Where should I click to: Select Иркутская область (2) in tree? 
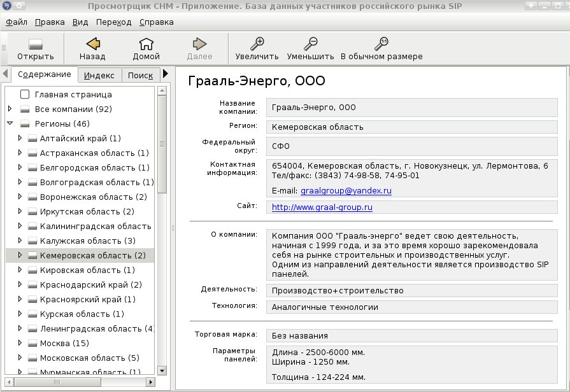[x=87, y=211]
